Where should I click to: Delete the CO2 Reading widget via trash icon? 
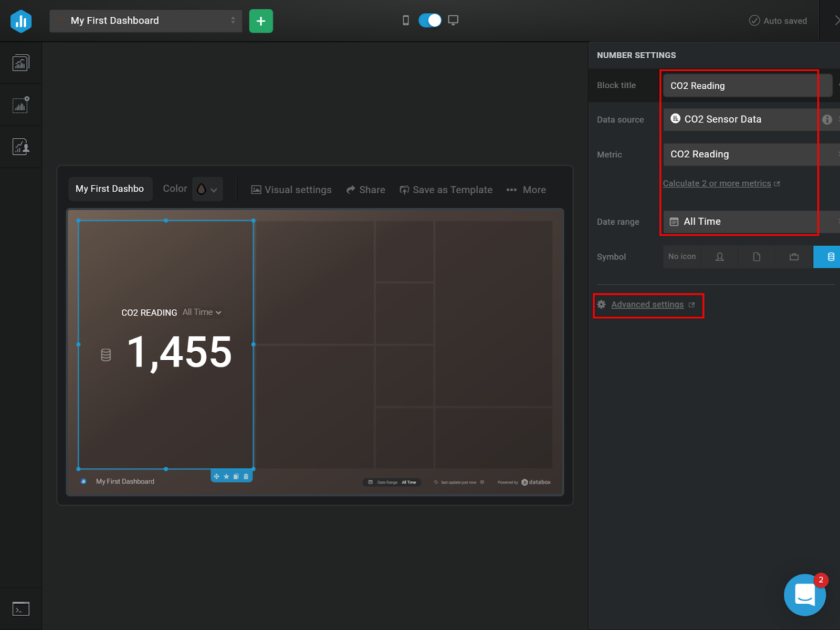point(245,476)
